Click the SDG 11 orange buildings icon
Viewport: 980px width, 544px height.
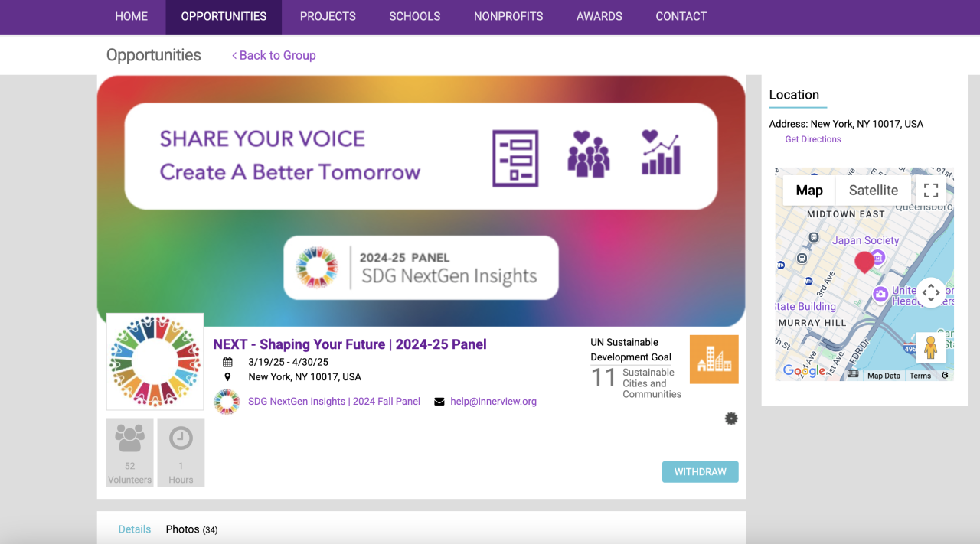tap(714, 359)
